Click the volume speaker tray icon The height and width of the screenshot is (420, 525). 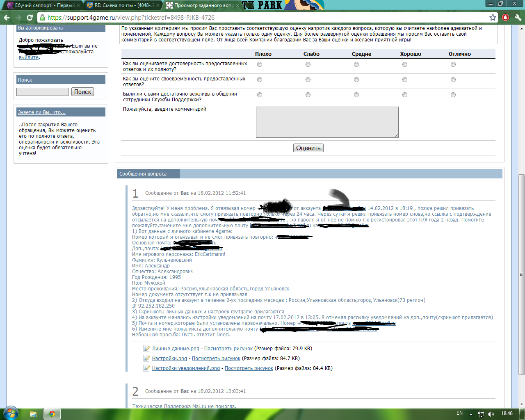tap(491, 414)
